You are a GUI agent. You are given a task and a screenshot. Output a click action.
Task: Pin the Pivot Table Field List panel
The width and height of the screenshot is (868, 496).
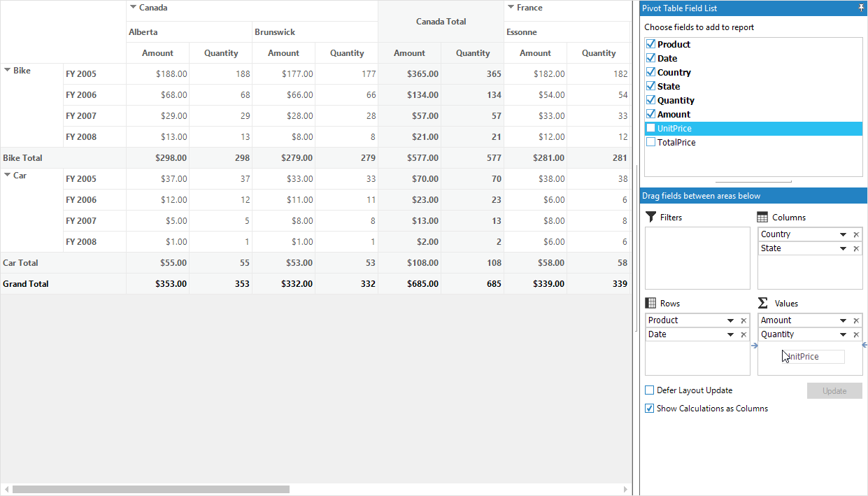click(x=861, y=8)
